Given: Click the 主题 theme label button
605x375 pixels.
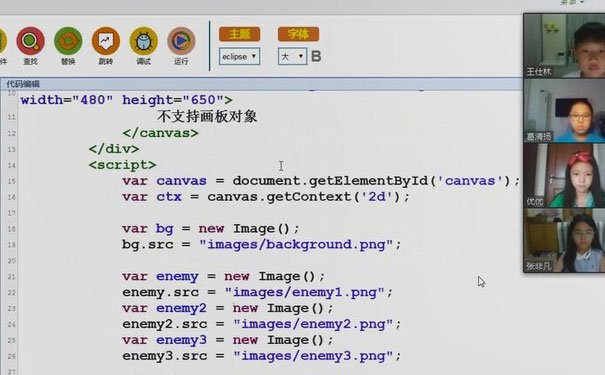Looking at the screenshot, I should pos(239,34).
